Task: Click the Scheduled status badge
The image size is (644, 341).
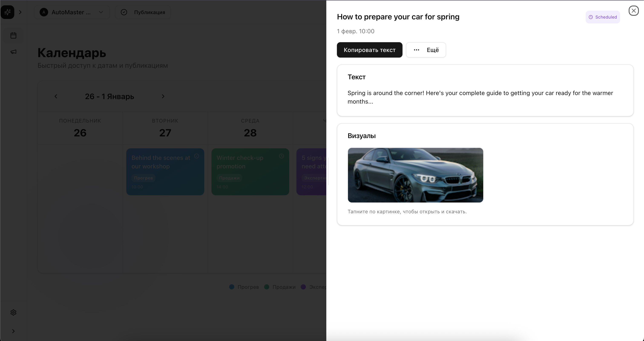Action: tap(602, 17)
